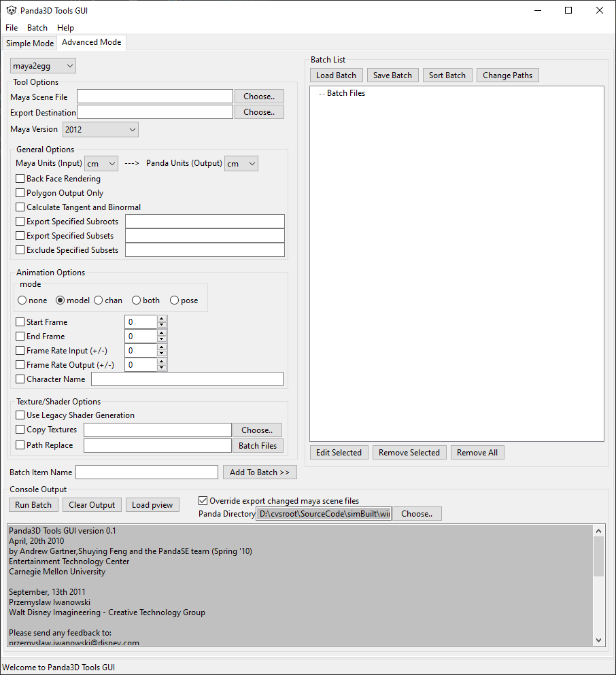Select the Batch Files tree root
The image size is (616, 675).
point(345,93)
